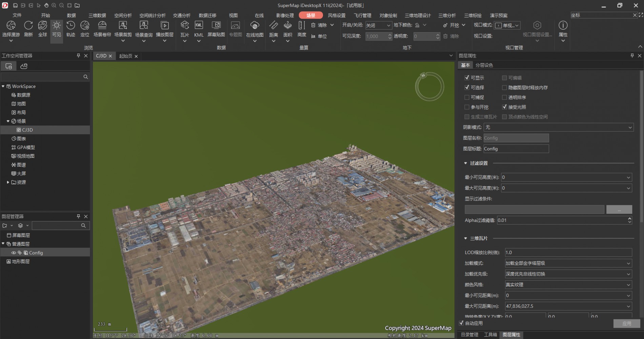Image resolution: width=644 pixels, height=339 pixels.
Task: Open the 阴影模式 dropdown
Action: (559, 127)
